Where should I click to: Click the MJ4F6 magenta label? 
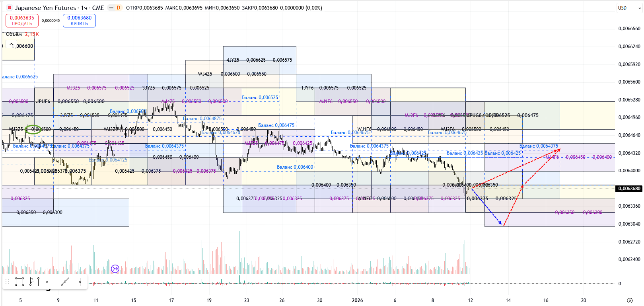tap(552, 157)
